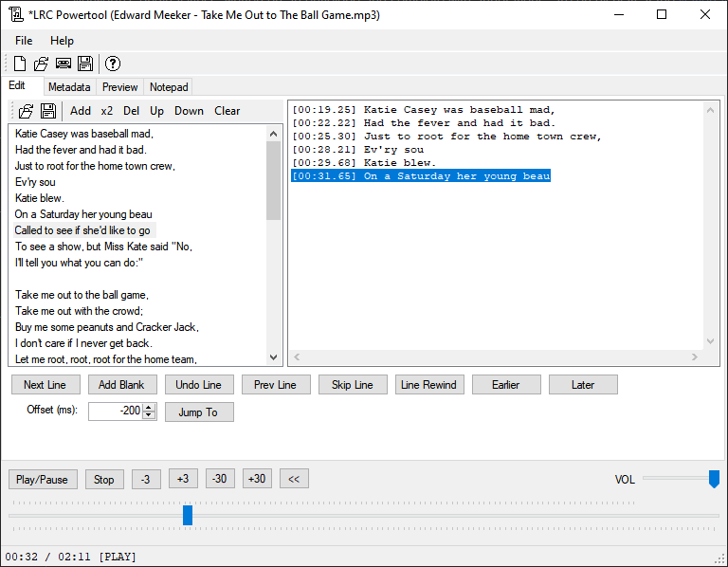Screen dimensions: 728x567
Task: Click timed line [00:31.65] On a Saturday
Action: pyautogui.click(x=421, y=176)
